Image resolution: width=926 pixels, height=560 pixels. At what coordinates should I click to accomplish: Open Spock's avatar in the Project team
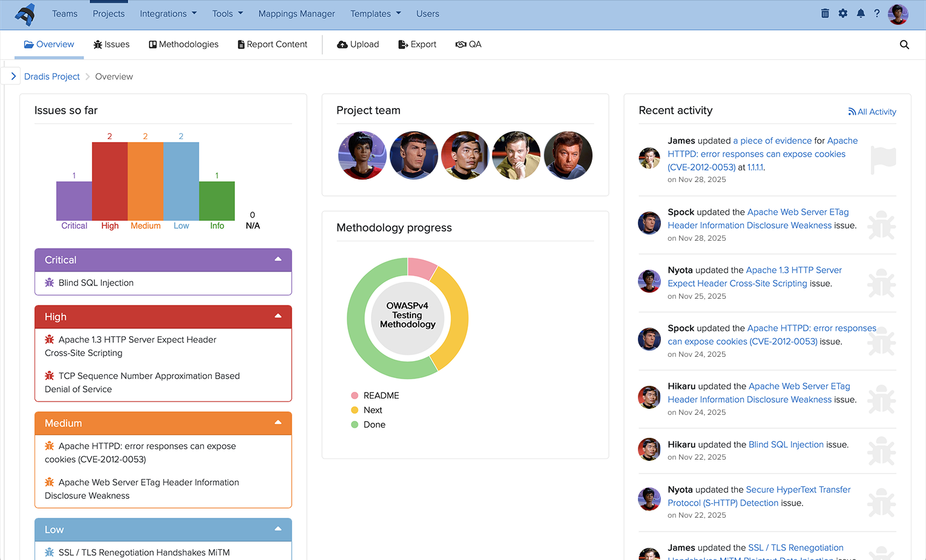tap(413, 155)
